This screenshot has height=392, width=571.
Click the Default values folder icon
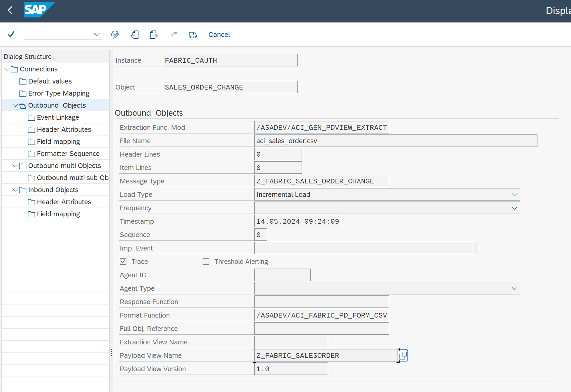click(23, 81)
